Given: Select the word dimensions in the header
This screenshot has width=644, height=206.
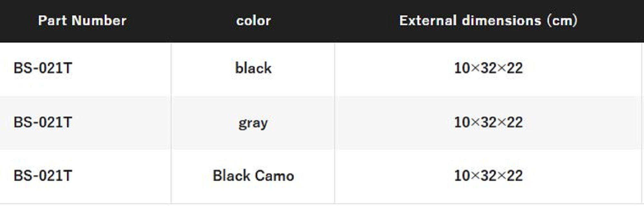Looking at the screenshot, I should pyautogui.click(x=501, y=21).
